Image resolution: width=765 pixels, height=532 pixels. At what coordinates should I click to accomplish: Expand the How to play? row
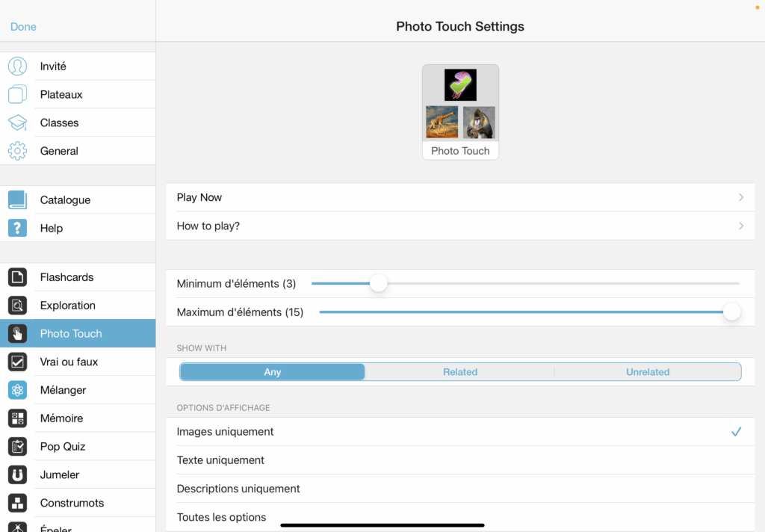pos(740,226)
